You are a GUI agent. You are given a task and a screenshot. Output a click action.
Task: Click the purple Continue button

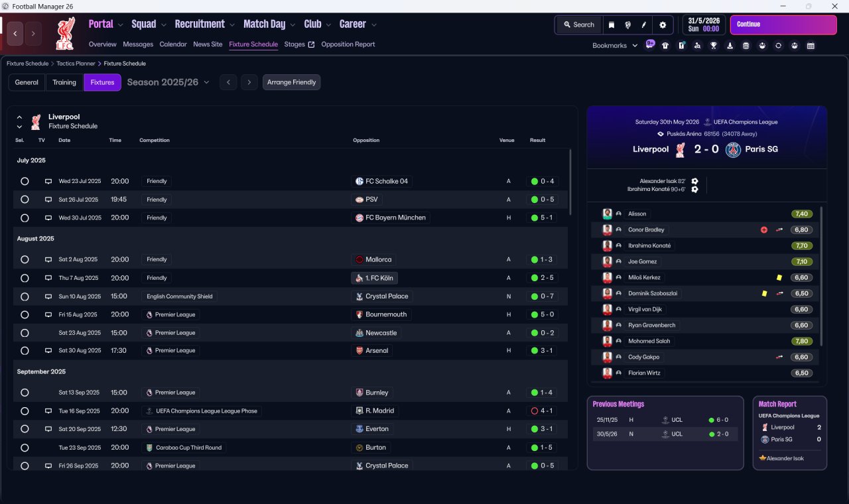point(783,25)
